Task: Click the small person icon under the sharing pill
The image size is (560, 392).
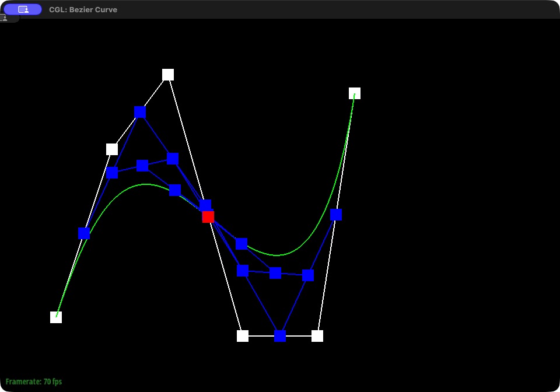Action: [4, 18]
